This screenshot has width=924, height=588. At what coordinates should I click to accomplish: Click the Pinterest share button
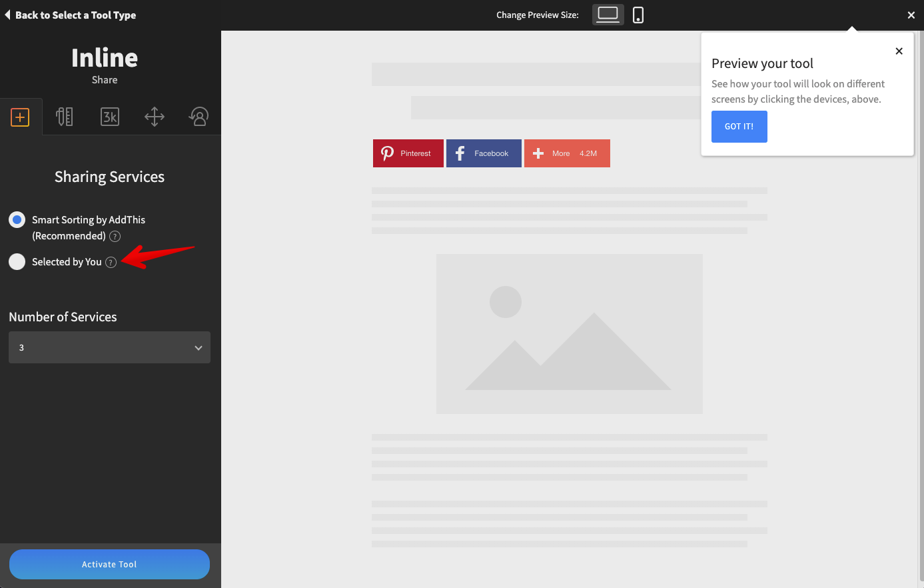point(408,153)
